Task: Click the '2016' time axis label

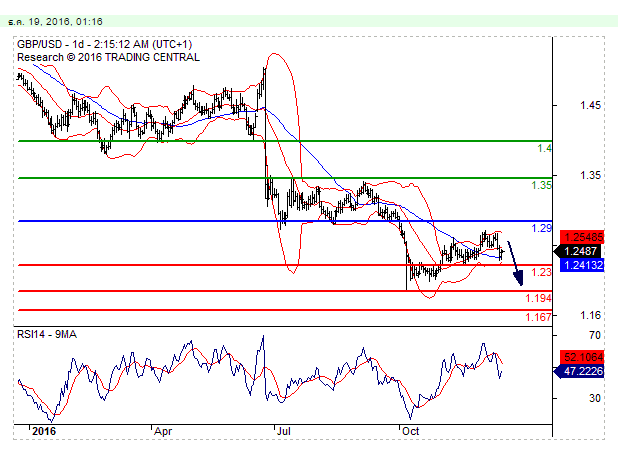Action: click(44, 431)
